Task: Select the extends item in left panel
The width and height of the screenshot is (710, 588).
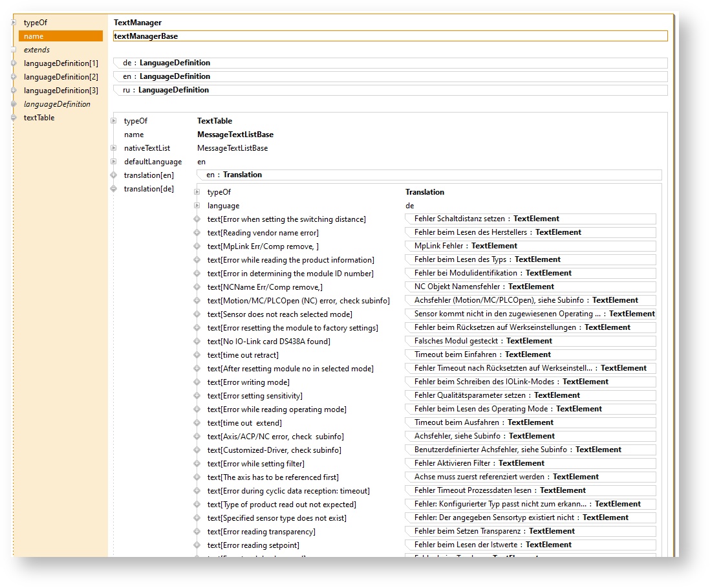Action: click(x=37, y=50)
